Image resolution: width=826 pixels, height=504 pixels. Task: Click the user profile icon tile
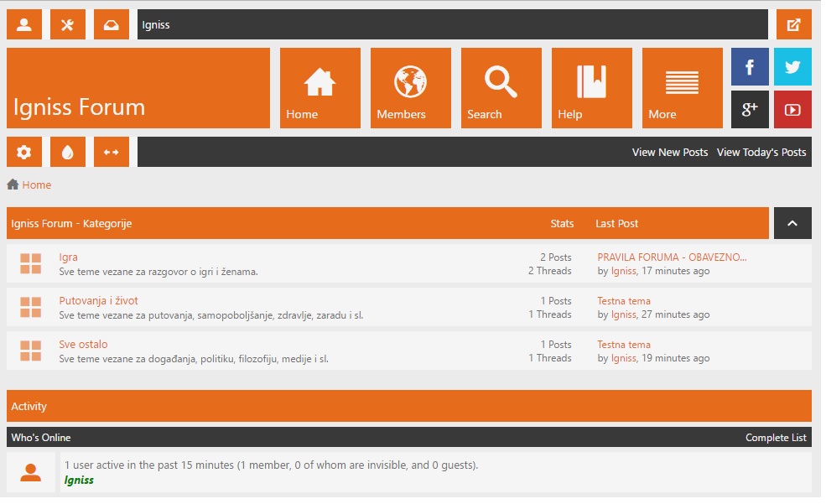(24, 24)
